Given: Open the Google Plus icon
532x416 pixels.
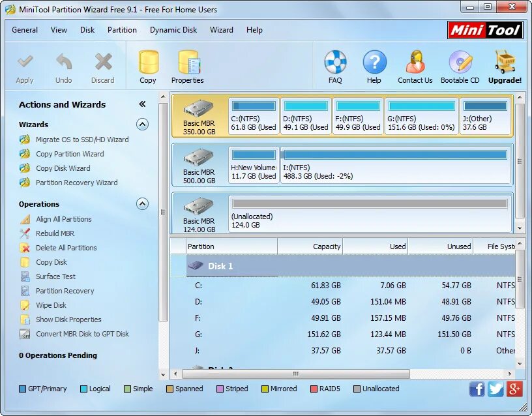Looking at the screenshot, I should click(514, 389).
